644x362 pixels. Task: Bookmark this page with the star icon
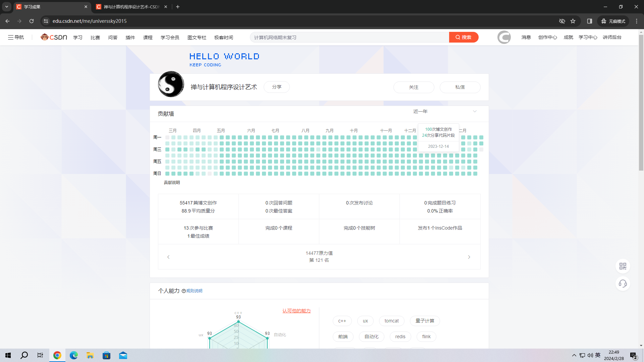point(573,21)
